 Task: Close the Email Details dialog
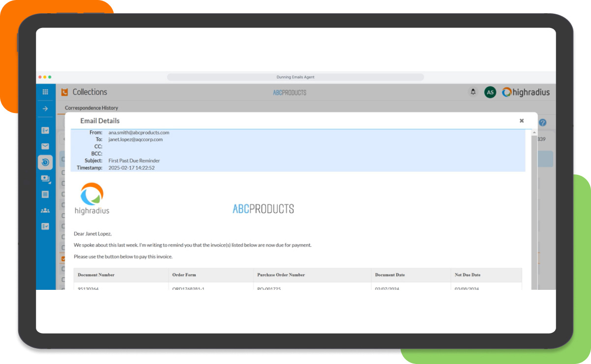coord(521,120)
